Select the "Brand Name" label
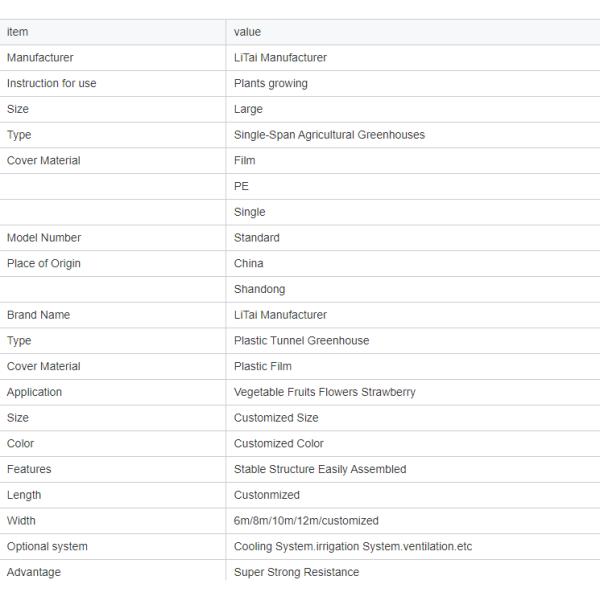The width and height of the screenshot is (600, 600). (x=38, y=315)
